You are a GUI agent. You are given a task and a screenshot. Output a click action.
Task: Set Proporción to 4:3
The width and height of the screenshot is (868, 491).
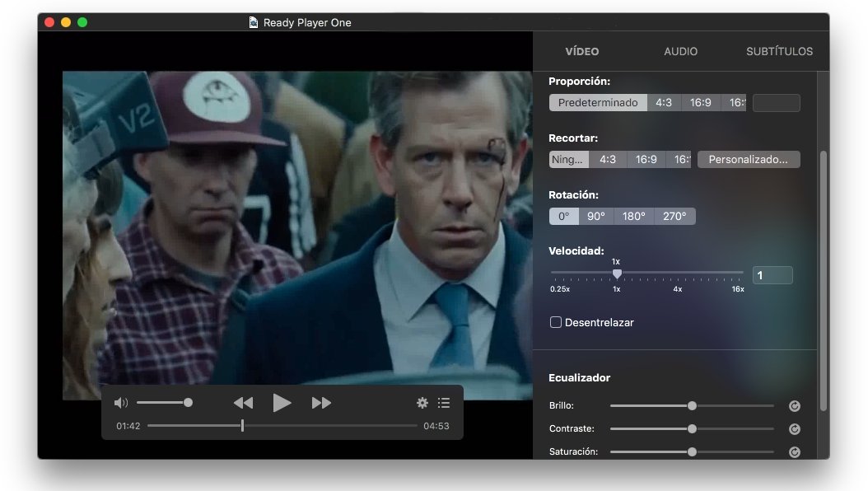click(x=664, y=102)
